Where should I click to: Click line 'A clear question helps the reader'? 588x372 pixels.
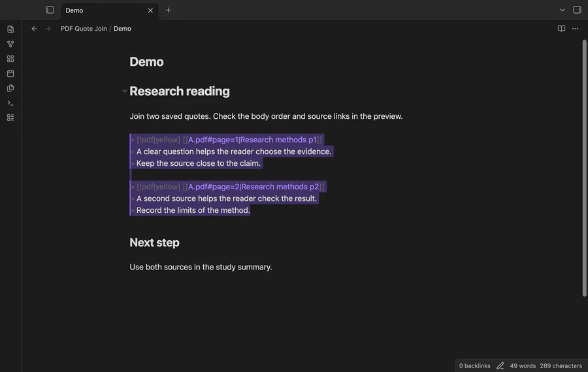pos(234,151)
